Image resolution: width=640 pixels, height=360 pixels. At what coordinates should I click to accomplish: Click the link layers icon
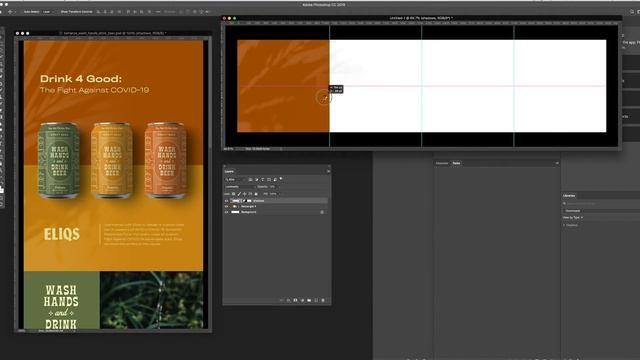pos(282,300)
